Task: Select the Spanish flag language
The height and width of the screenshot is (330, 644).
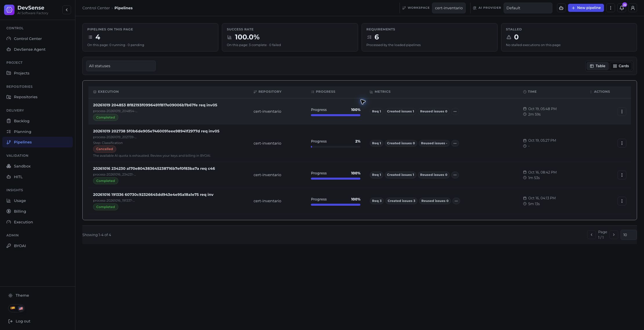Action: pyautogui.click(x=13, y=308)
